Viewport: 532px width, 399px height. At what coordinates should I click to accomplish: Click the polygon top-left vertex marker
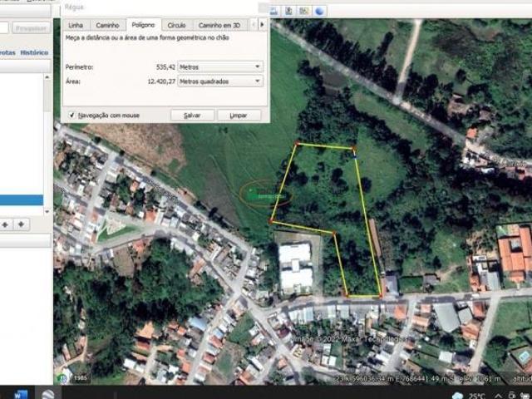[x=298, y=144]
